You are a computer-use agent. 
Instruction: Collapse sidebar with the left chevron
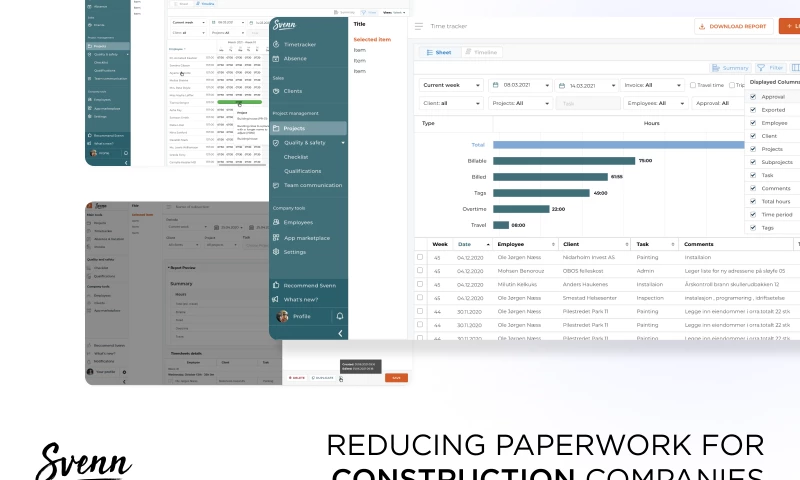[340, 334]
